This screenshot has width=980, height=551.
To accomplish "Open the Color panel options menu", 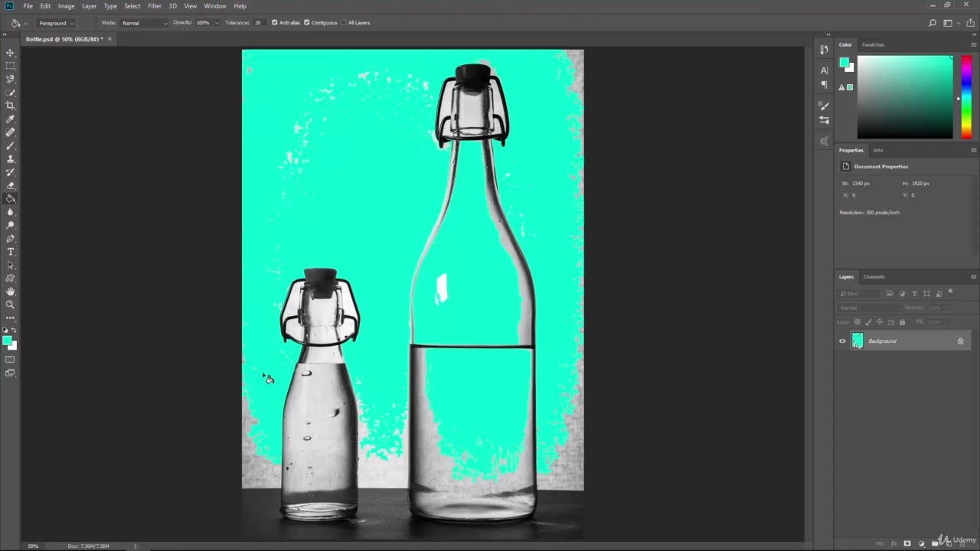I will pyautogui.click(x=973, y=44).
